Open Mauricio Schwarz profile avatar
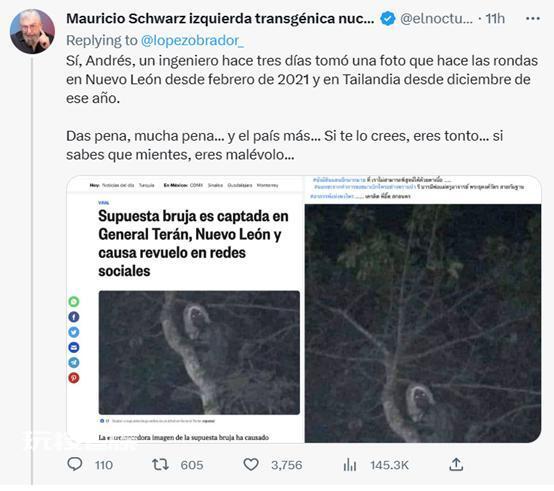The image size is (554, 491). (x=32, y=32)
